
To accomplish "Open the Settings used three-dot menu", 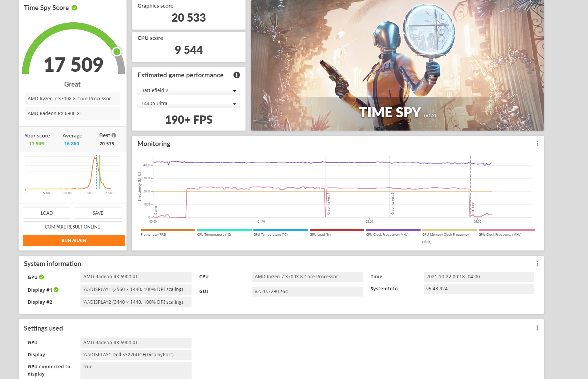I will tap(537, 328).
